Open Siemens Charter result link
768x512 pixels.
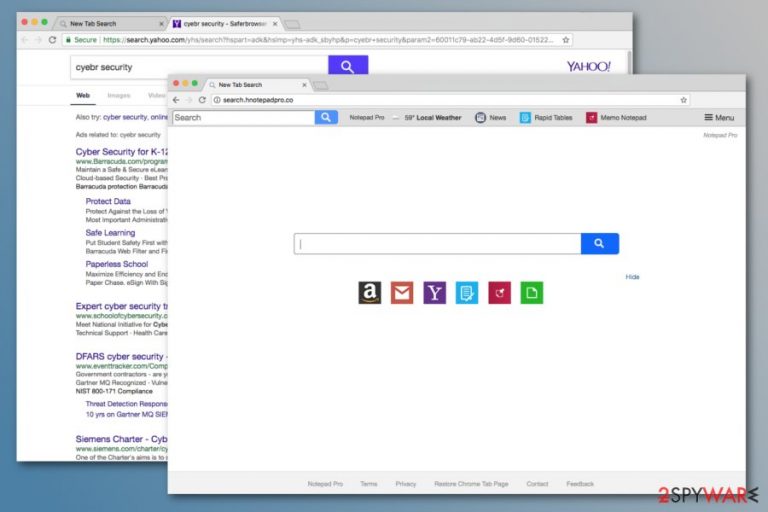coord(121,439)
